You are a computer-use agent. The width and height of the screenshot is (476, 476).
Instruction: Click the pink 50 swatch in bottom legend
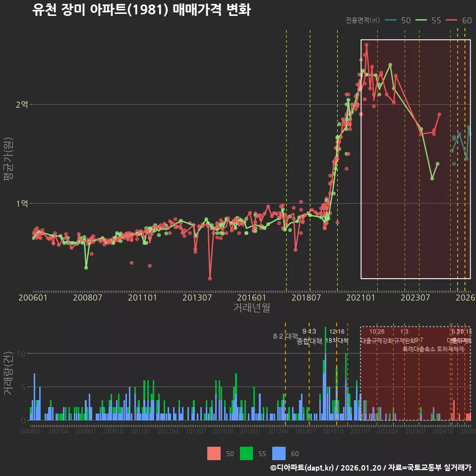coord(214,454)
